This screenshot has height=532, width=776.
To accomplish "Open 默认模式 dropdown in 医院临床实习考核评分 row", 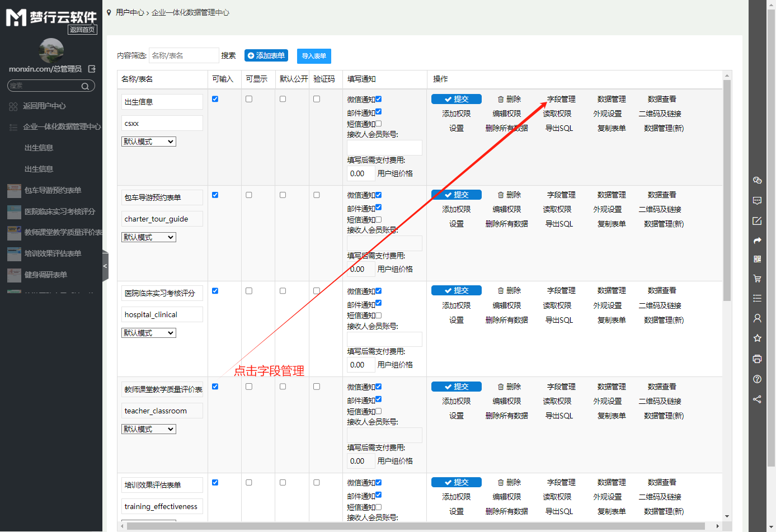I will (149, 333).
